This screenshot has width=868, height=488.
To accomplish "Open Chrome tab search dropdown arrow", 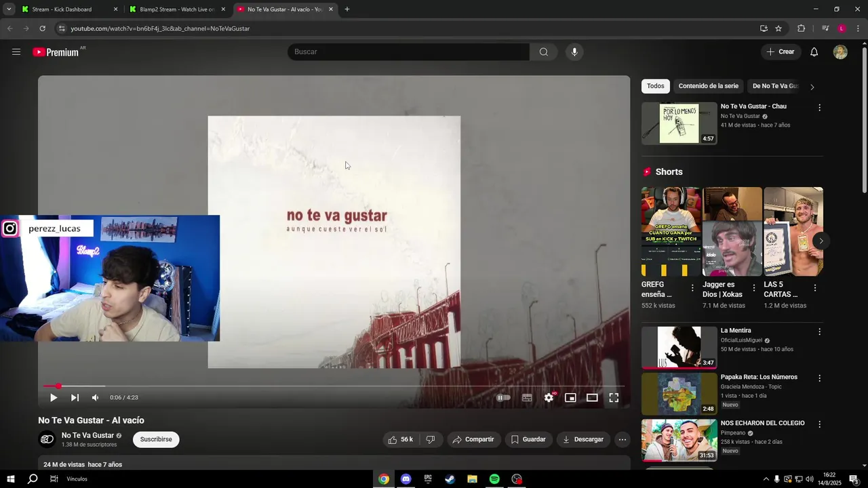I will [x=9, y=9].
